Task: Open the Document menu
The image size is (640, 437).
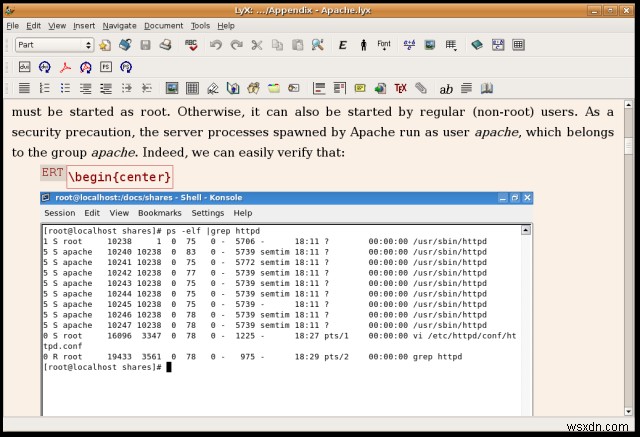Action: (x=163, y=26)
